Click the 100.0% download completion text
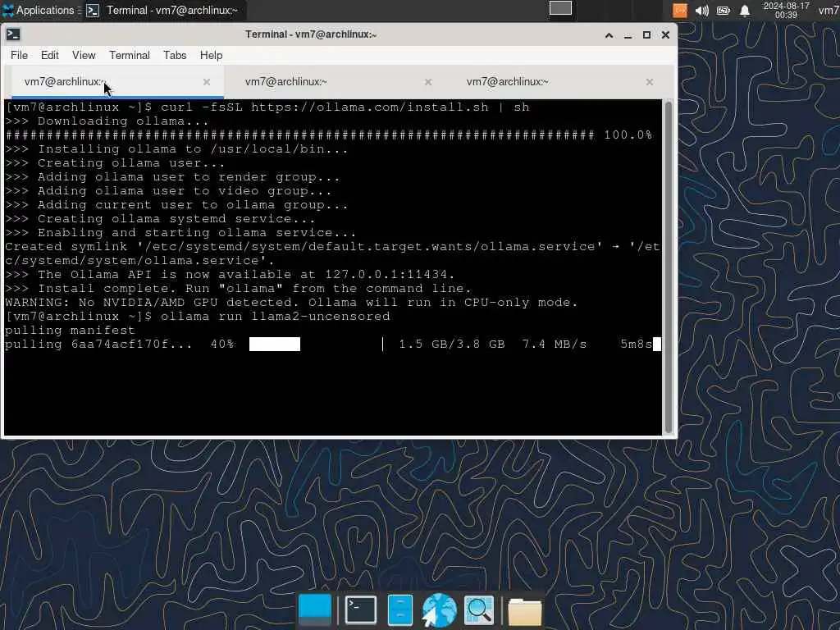Image resolution: width=840 pixels, height=630 pixels. click(x=628, y=135)
